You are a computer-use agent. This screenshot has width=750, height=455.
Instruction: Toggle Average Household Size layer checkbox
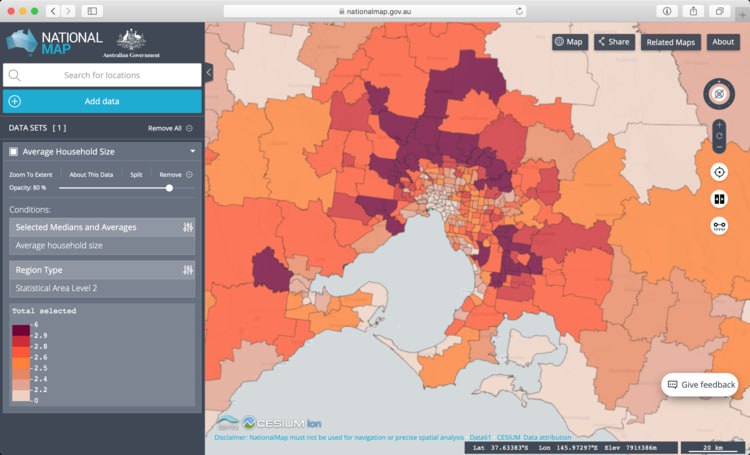15,152
